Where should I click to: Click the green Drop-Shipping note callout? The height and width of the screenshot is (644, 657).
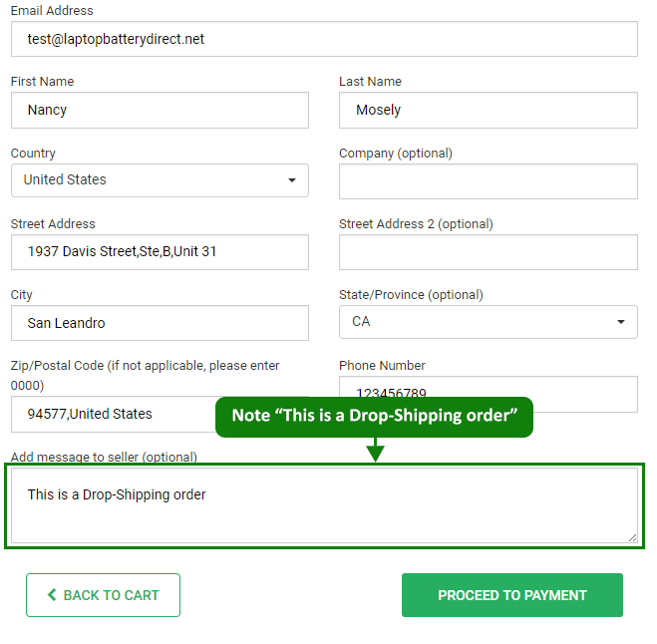(374, 416)
